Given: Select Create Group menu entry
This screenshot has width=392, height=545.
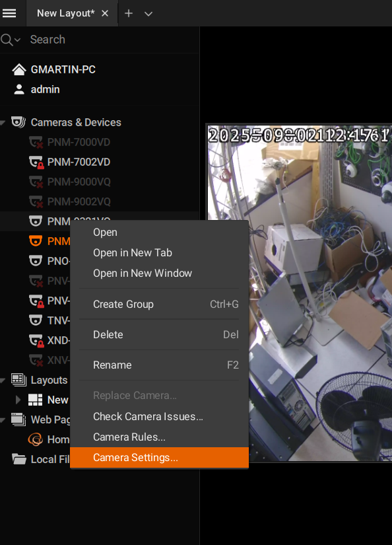Looking at the screenshot, I should [x=159, y=304].
